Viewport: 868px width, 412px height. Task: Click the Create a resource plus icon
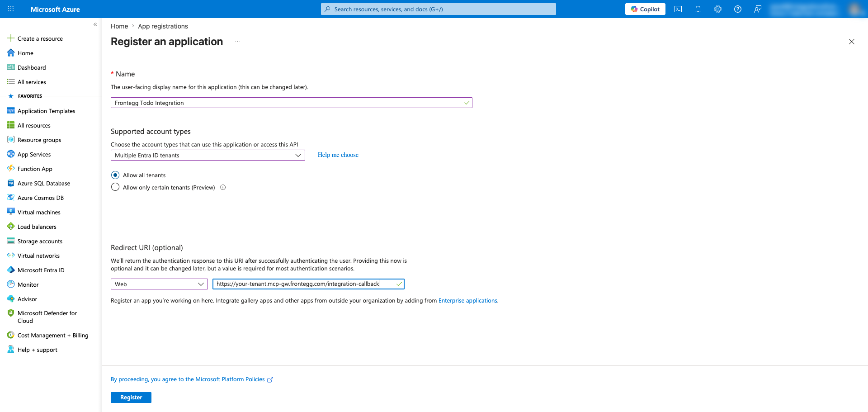point(11,38)
